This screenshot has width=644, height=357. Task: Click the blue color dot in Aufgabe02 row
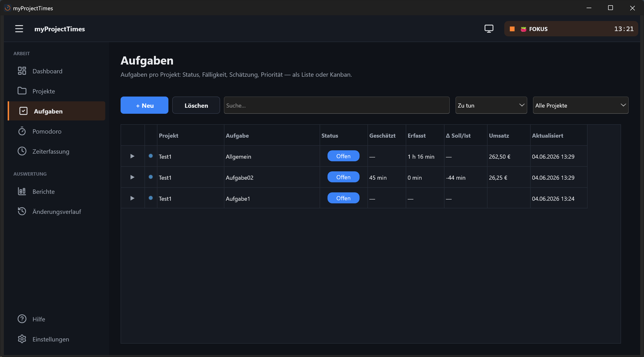point(151,177)
